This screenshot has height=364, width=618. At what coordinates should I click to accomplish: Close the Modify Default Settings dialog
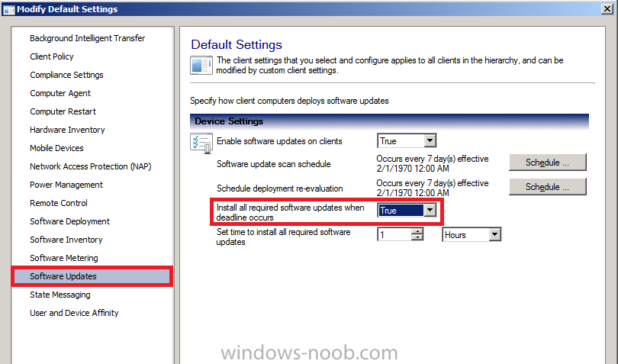607,9
